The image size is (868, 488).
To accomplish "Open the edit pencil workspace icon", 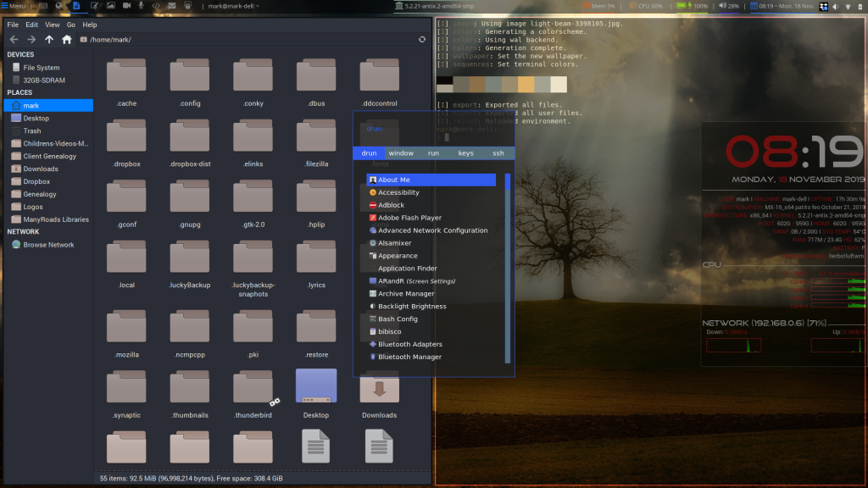I will [94, 6].
